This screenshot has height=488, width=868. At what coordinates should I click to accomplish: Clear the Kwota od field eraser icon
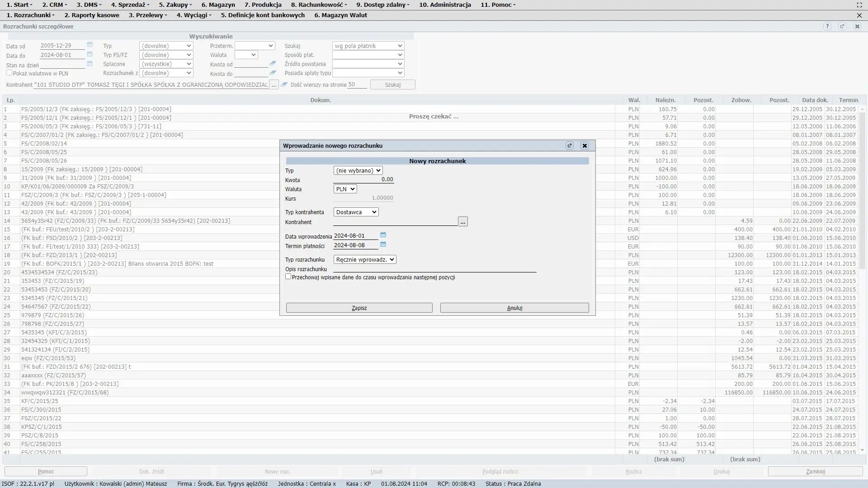pyautogui.click(x=273, y=64)
